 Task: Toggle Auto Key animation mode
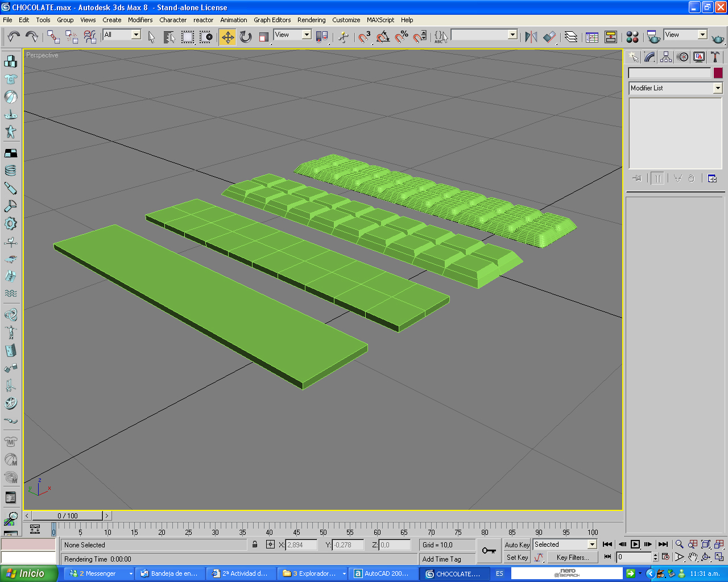517,544
